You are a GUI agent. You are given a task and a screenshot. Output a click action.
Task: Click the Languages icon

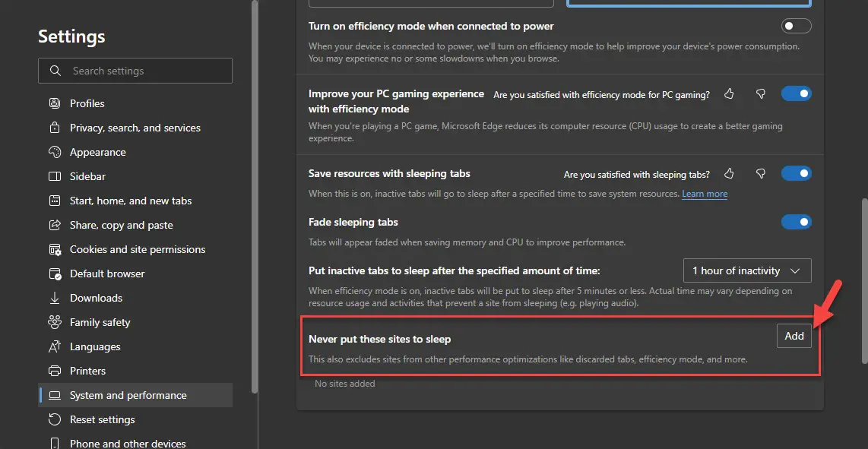54,346
